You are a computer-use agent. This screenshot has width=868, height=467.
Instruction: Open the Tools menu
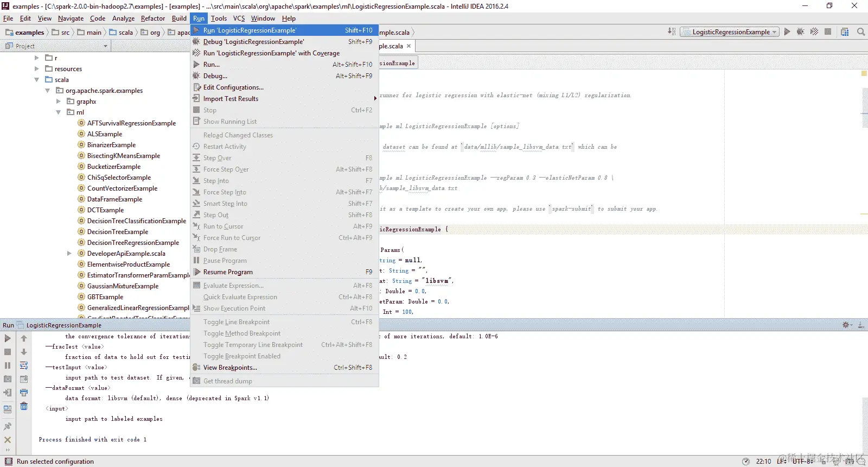[x=219, y=18]
